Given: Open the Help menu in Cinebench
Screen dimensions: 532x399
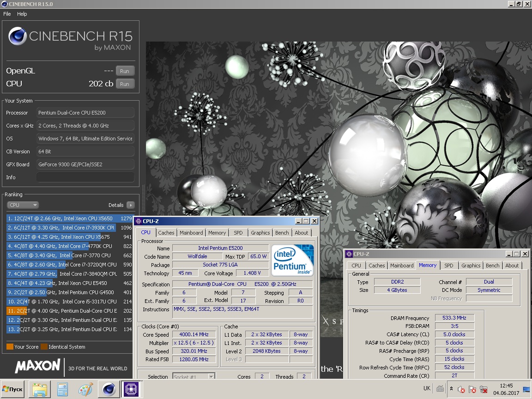Looking at the screenshot, I should click(22, 14).
